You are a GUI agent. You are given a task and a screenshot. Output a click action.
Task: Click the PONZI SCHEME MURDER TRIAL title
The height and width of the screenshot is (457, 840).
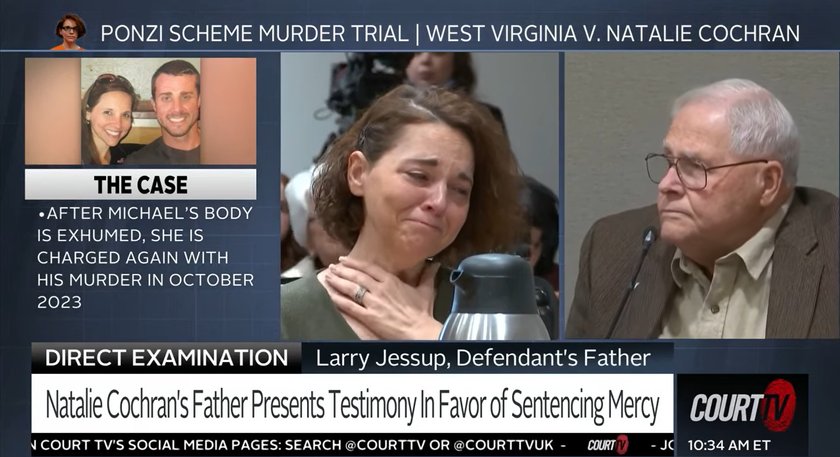pos(254,34)
